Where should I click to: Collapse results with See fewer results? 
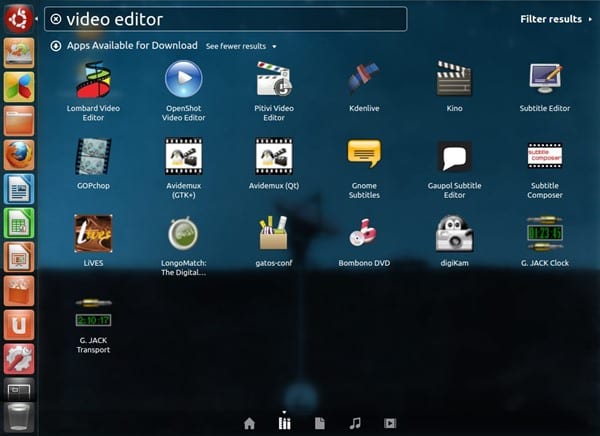click(x=241, y=46)
